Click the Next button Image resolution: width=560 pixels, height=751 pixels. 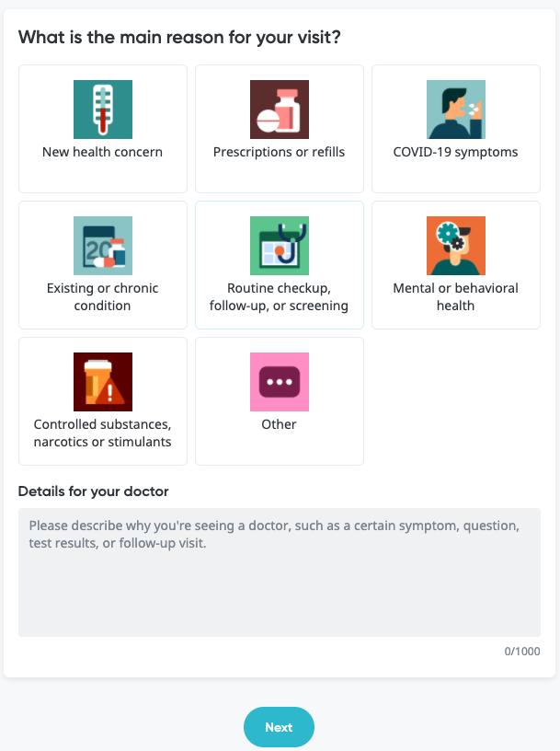279,727
